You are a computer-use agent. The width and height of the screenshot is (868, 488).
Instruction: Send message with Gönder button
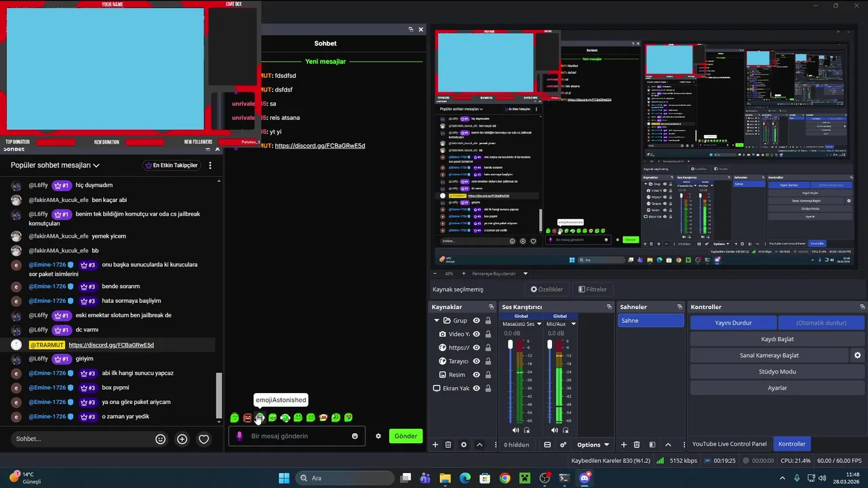coord(406,436)
